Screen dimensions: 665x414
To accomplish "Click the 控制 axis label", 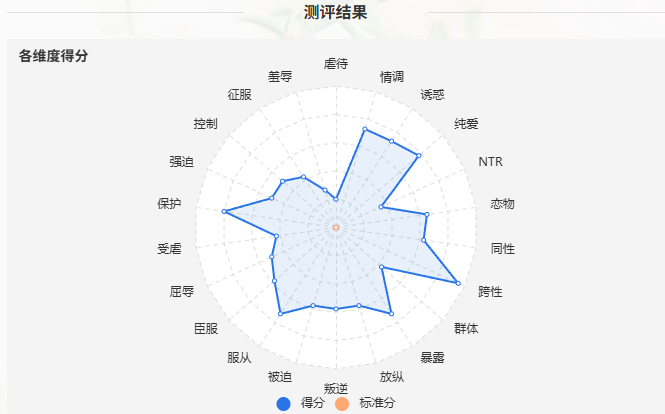I will pyautogui.click(x=206, y=124).
